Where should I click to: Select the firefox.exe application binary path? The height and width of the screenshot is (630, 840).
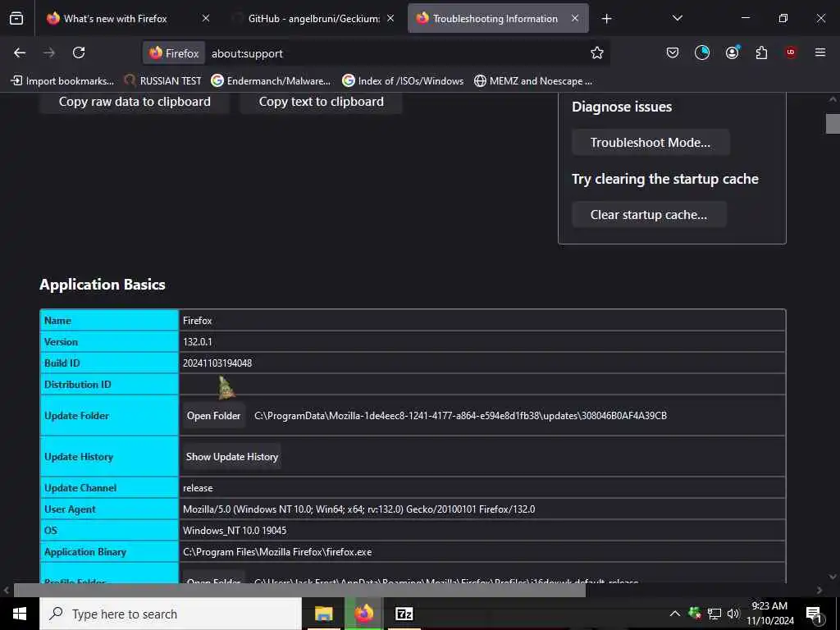pyautogui.click(x=277, y=552)
